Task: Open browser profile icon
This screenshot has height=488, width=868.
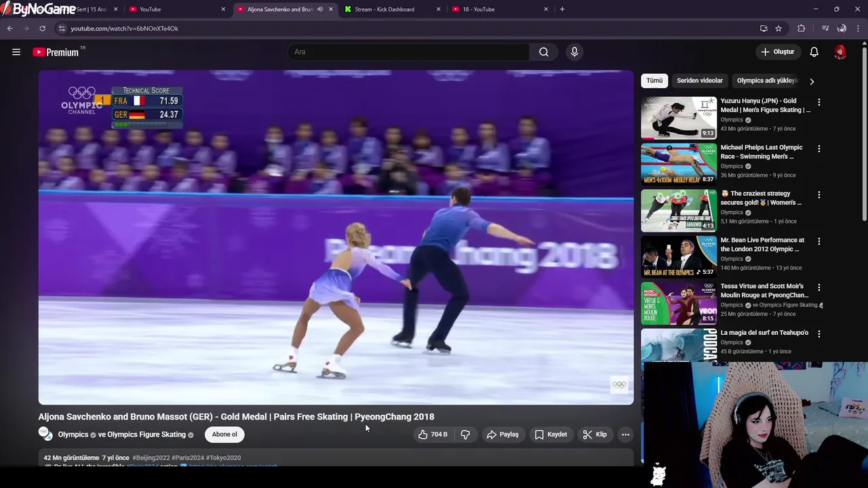Action: (x=842, y=28)
